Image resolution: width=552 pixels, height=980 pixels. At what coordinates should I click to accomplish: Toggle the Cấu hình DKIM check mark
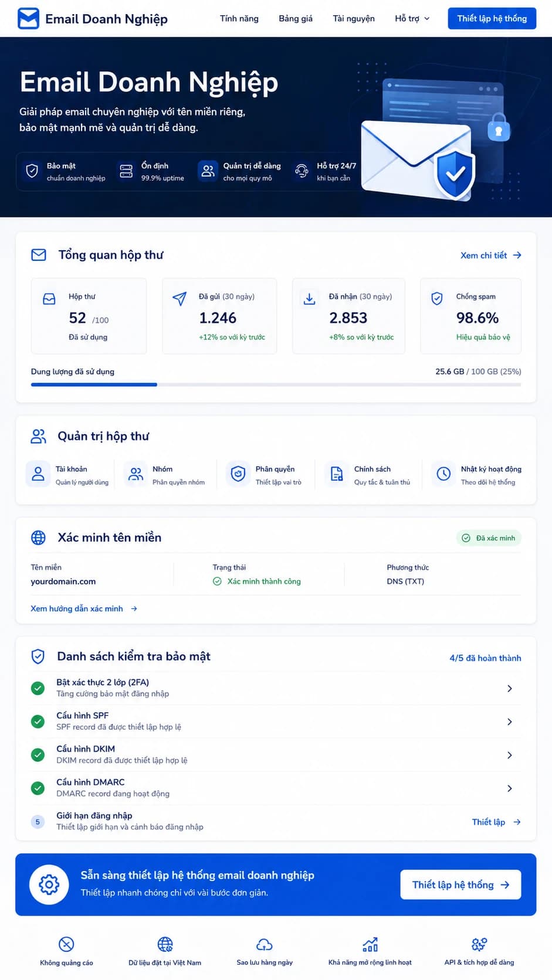pyautogui.click(x=38, y=755)
